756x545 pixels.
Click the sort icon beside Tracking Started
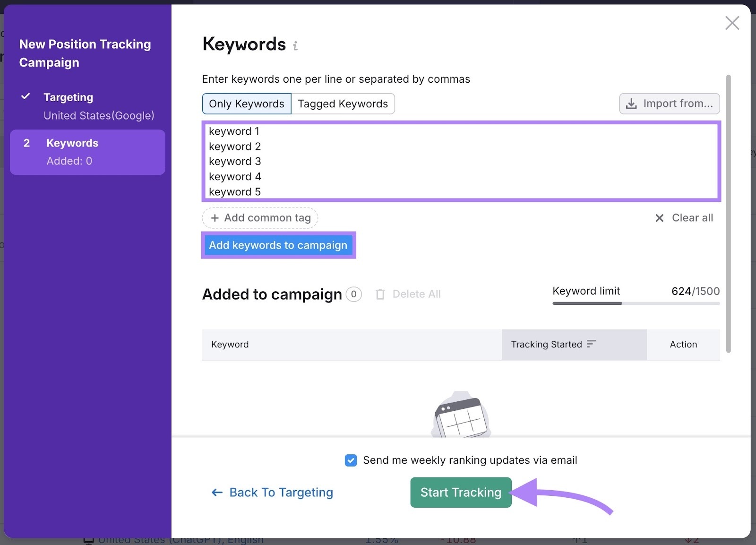click(592, 344)
